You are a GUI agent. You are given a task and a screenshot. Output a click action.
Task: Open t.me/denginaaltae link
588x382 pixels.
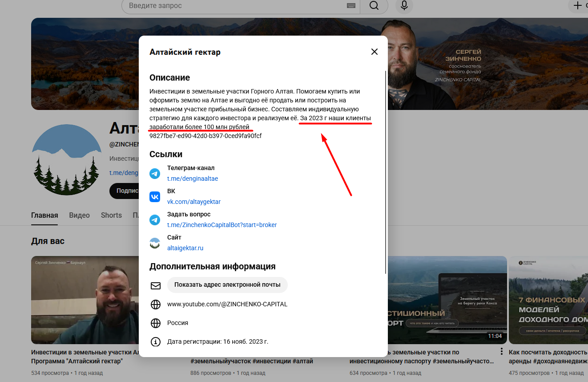point(192,179)
